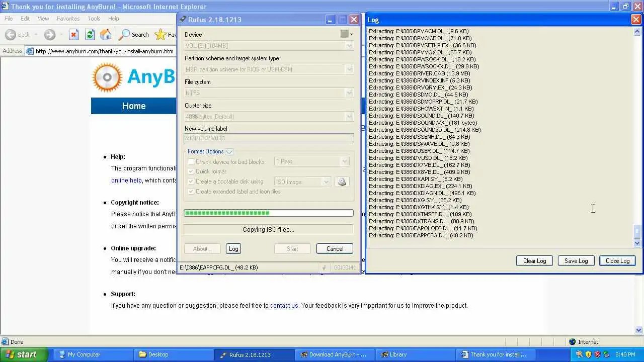Click the Log scrollbar down arrow

click(x=637, y=243)
